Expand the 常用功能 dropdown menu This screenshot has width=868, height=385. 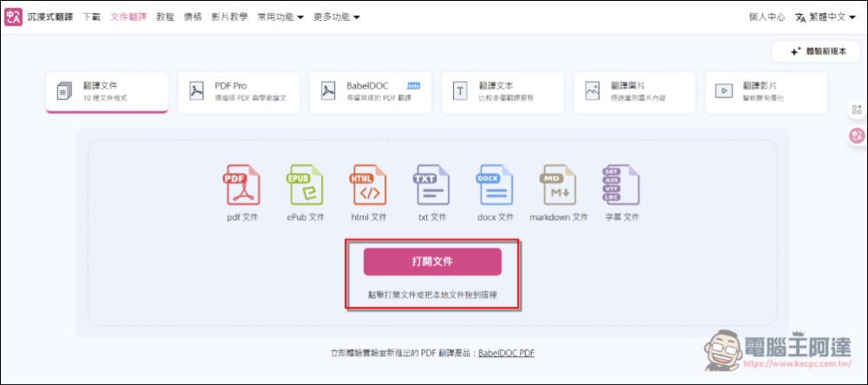click(280, 17)
